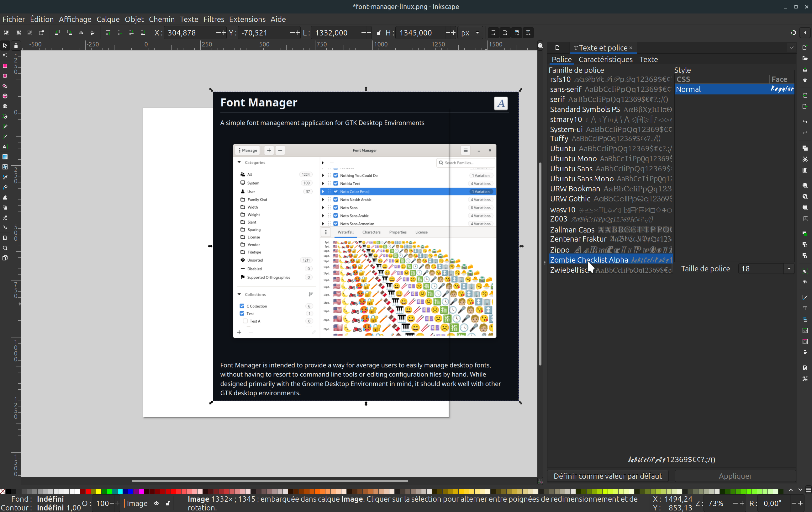The height and width of the screenshot is (512, 812).
Task: Choose the Star and polygon tool
Action: pos(5,86)
